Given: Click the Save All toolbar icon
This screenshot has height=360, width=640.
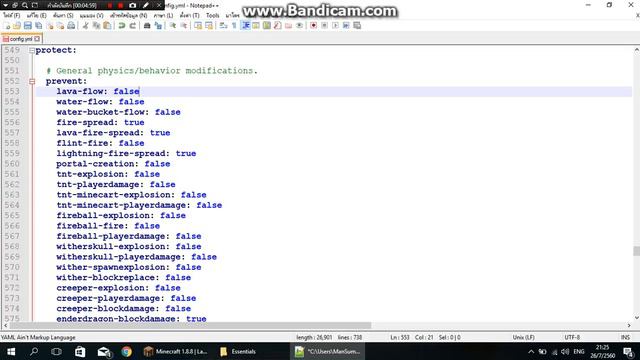Looking at the screenshot, I should 38,26.
